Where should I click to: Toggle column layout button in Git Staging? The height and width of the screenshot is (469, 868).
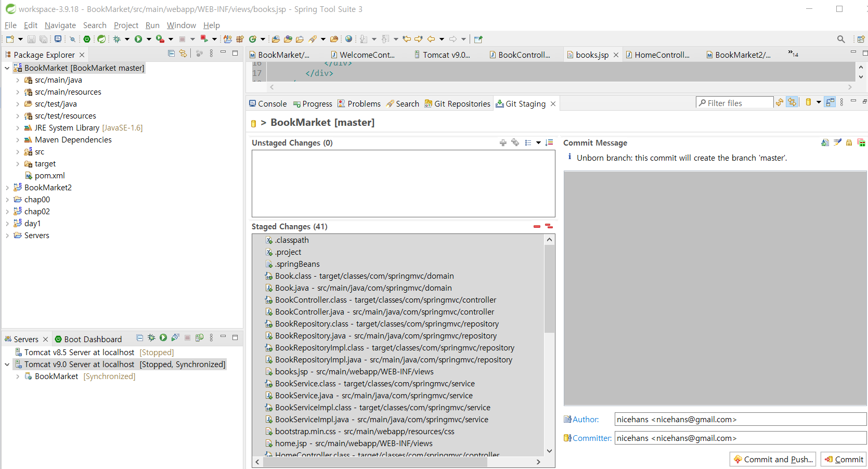click(830, 102)
